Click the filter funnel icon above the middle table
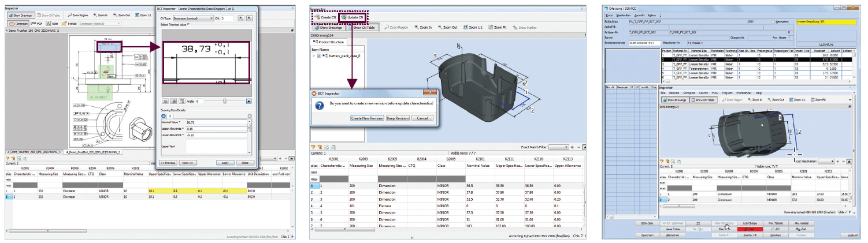 pyautogui.click(x=313, y=147)
